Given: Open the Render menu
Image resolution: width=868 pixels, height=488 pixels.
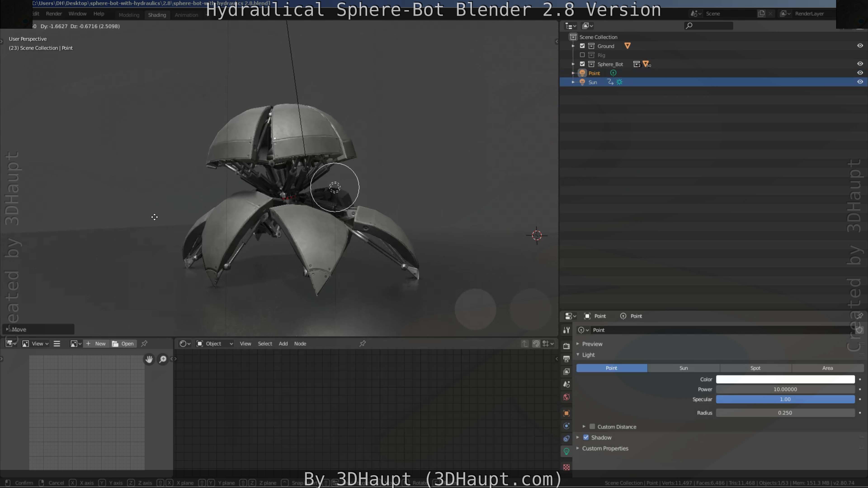Looking at the screenshot, I should click(x=54, y=14).
